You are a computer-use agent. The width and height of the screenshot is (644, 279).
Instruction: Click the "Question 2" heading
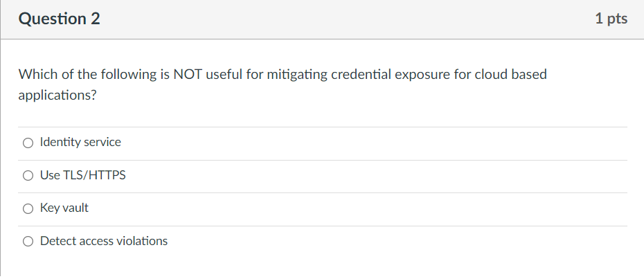pyautogui.click(x=59, y=19)
